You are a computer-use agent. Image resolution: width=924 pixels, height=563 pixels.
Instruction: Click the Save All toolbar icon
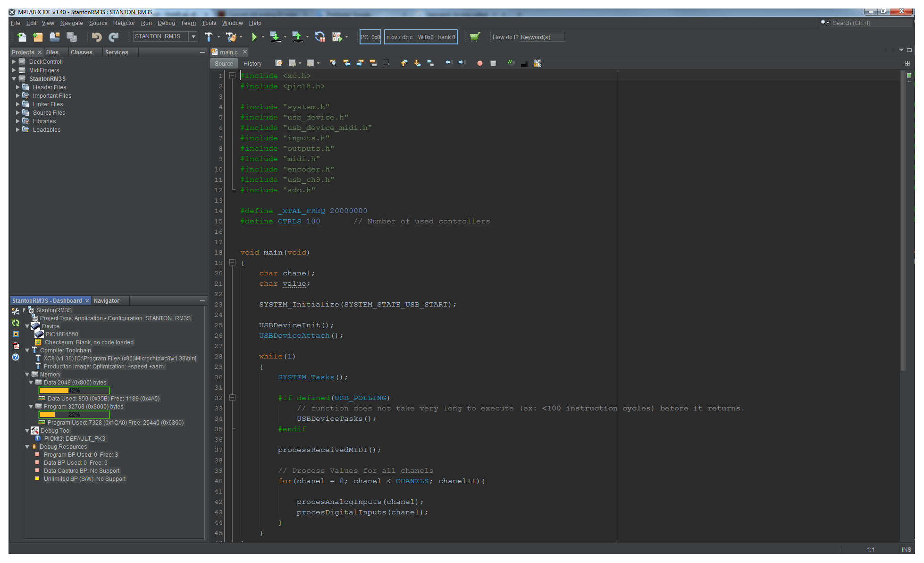click(x=72, y=37)
